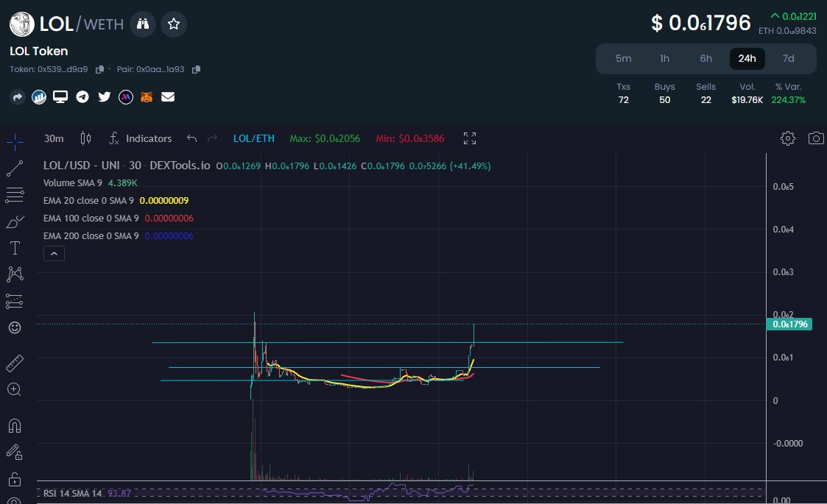This screenshot has width=827, height=504.
Task: Select the horizontal lines Fibonacci tool
Action: [15, 195]
